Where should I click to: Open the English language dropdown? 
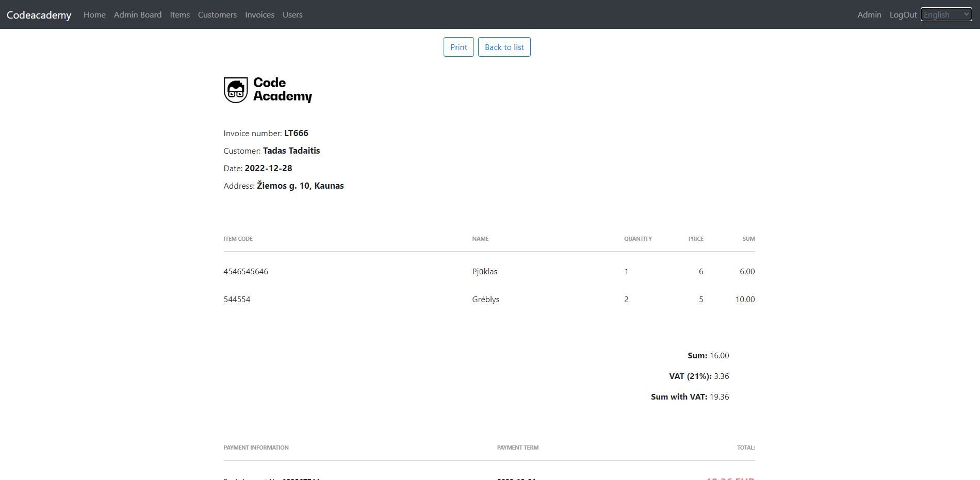coord(946,14)
